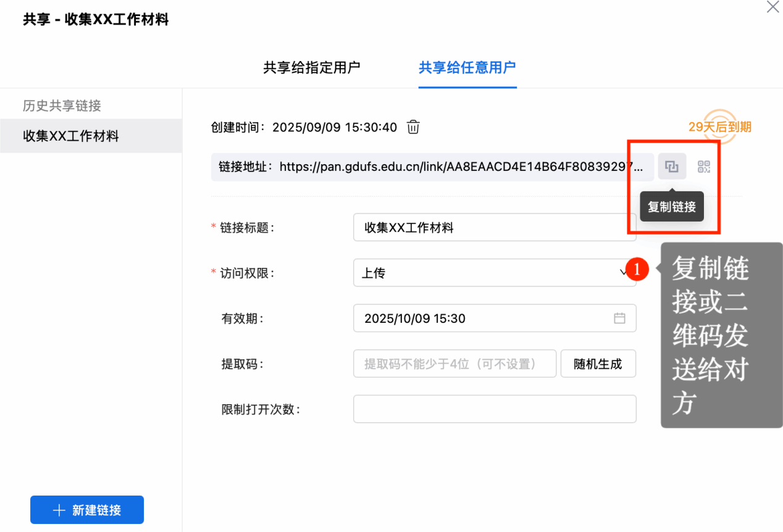
Task: Click the 29天后到期 expiry badge
Action: pos(719,127)
